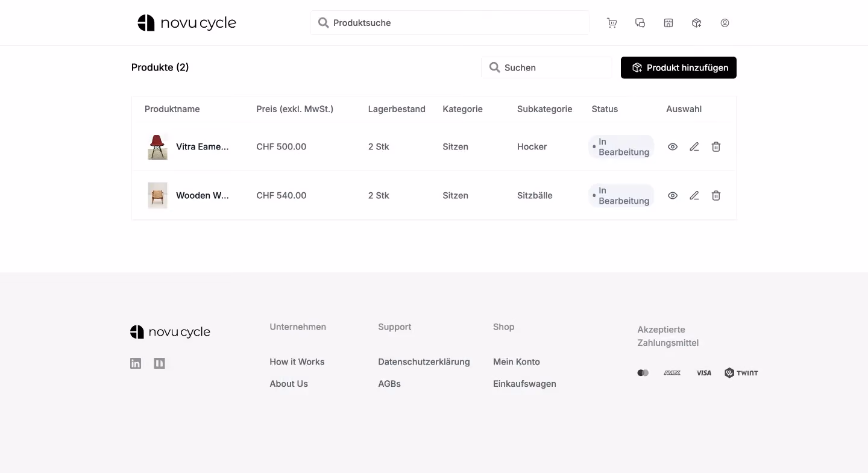Click the Preis (exkl. MwSt.) column header

295,109
